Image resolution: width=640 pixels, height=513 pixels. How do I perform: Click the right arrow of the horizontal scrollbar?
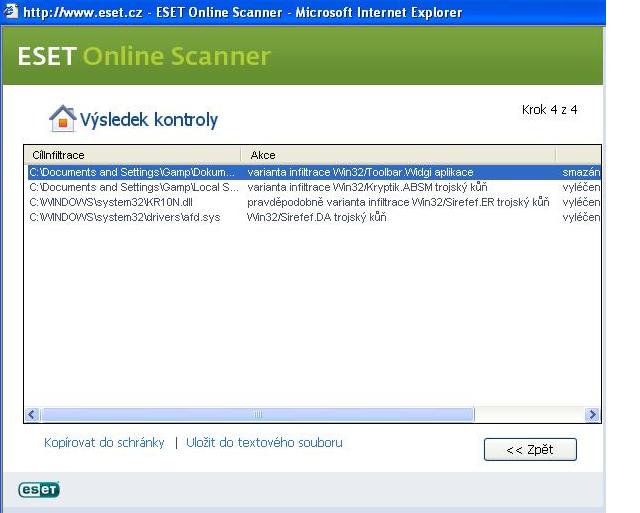[592, 415]
